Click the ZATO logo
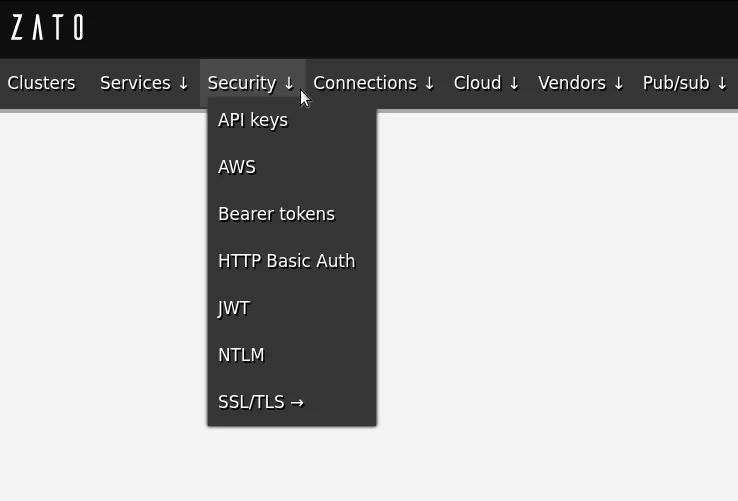 tap(47, 28)
